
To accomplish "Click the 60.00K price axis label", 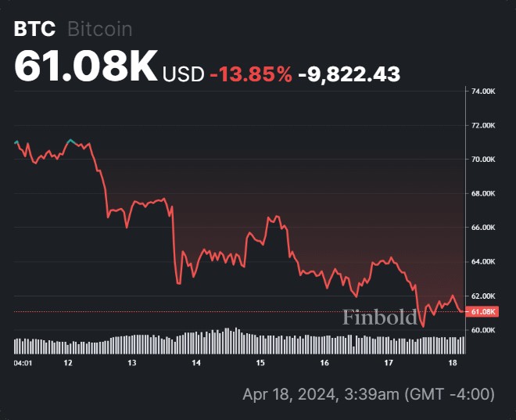I will [x=482, y=330].
